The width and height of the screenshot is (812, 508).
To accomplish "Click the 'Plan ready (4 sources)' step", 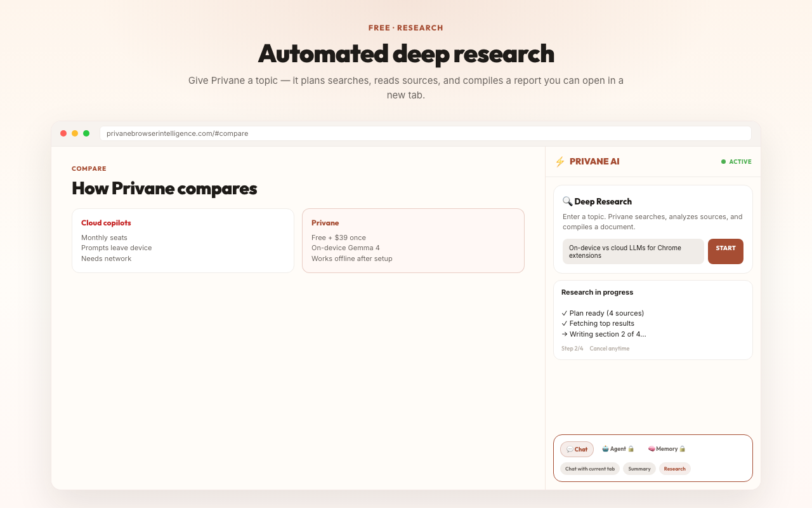I will [603, 313].
